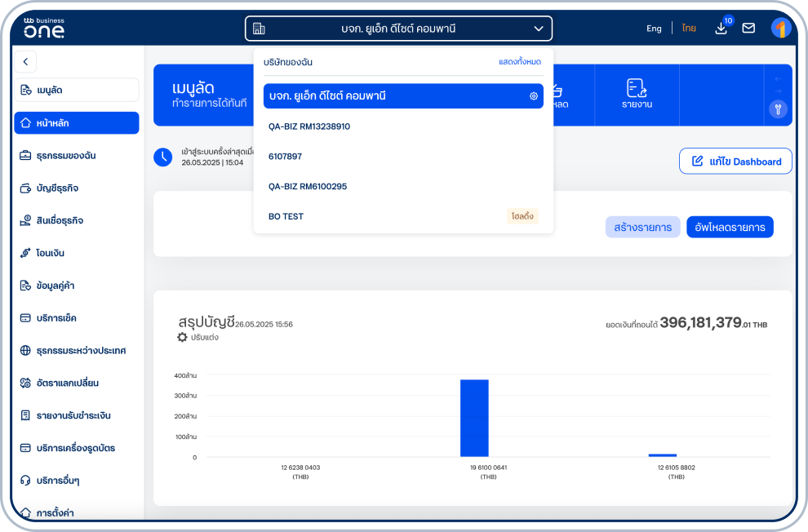Switch language to ไทย

point(689,29)
